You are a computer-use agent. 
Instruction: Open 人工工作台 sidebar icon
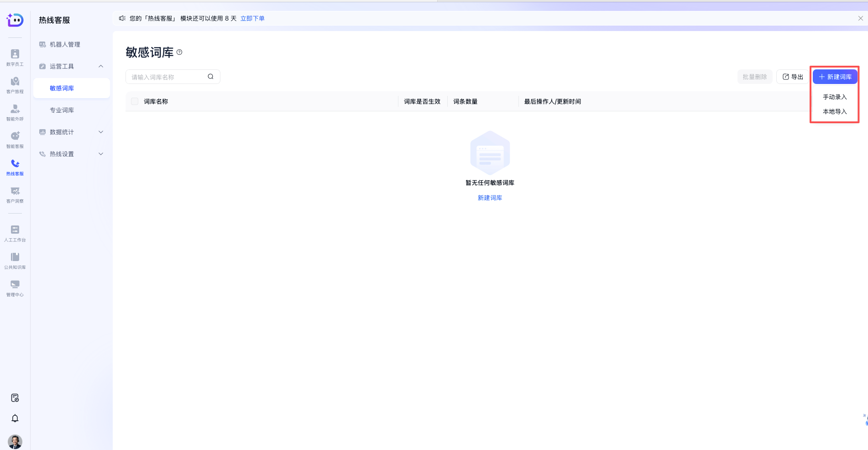pos(15,233)
